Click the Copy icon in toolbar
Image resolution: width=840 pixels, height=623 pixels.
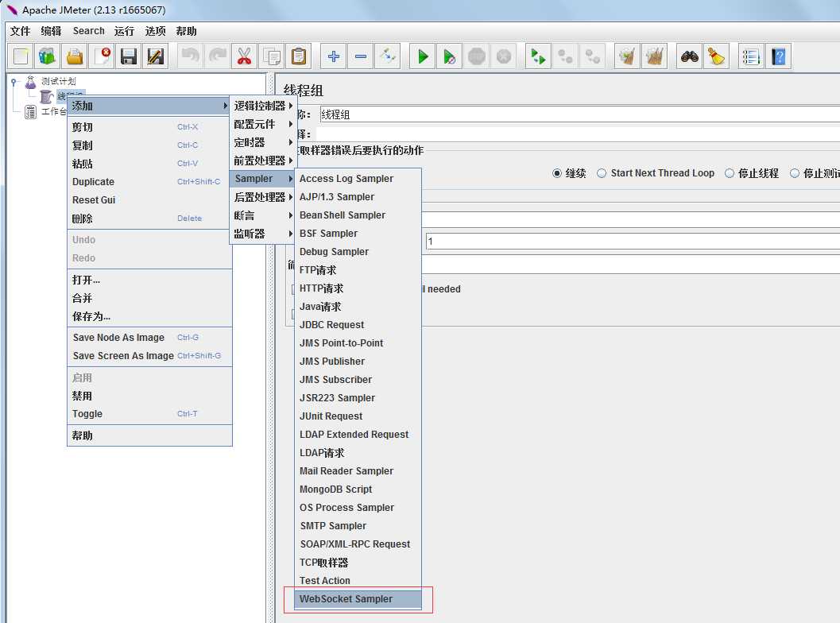[272, 56]
